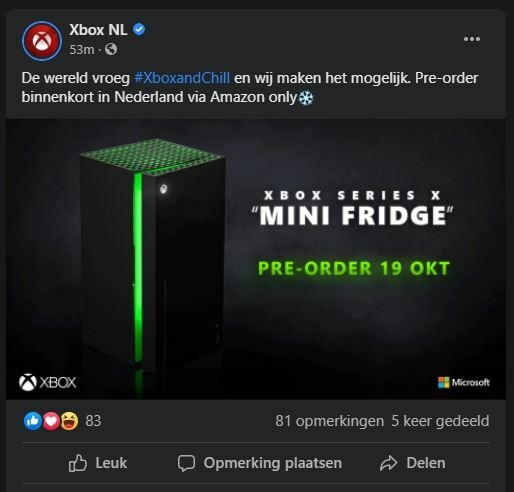Click the laughing face reaction icon
The height and width of the screenshot is (492, 514).
pyautogui.click(x=69, y=421)
